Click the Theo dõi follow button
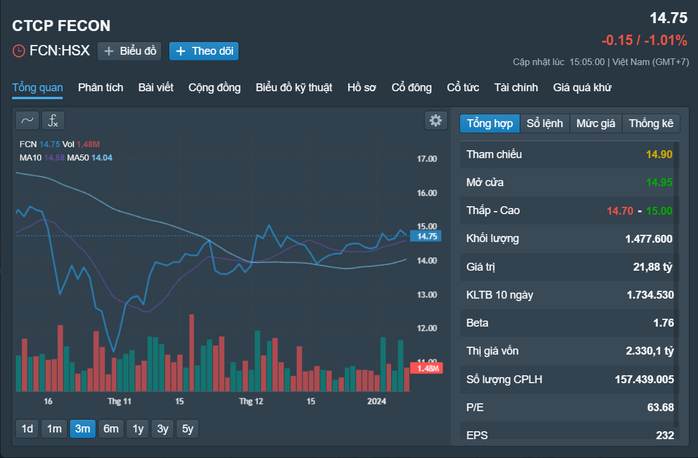The width and height of the screenshot is (698, 458). pyautogui.click(x=204, y=51)
